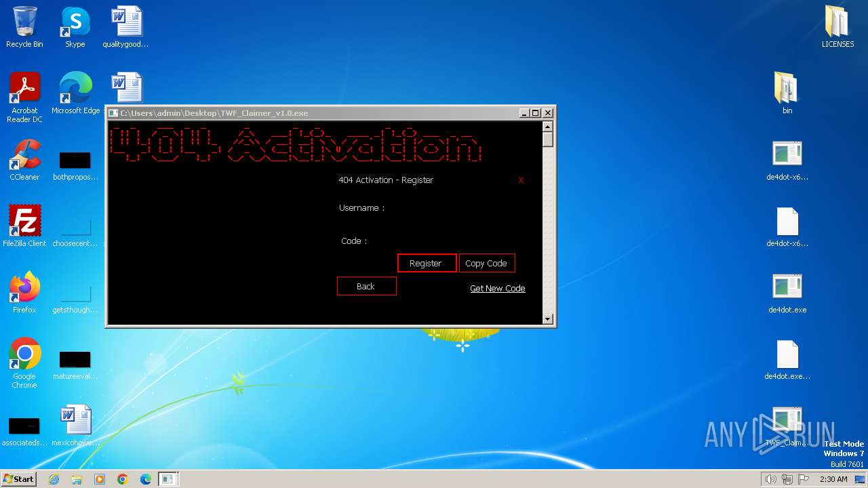Open the volume tray icon
868x488 pixels.
coord(770,479)
